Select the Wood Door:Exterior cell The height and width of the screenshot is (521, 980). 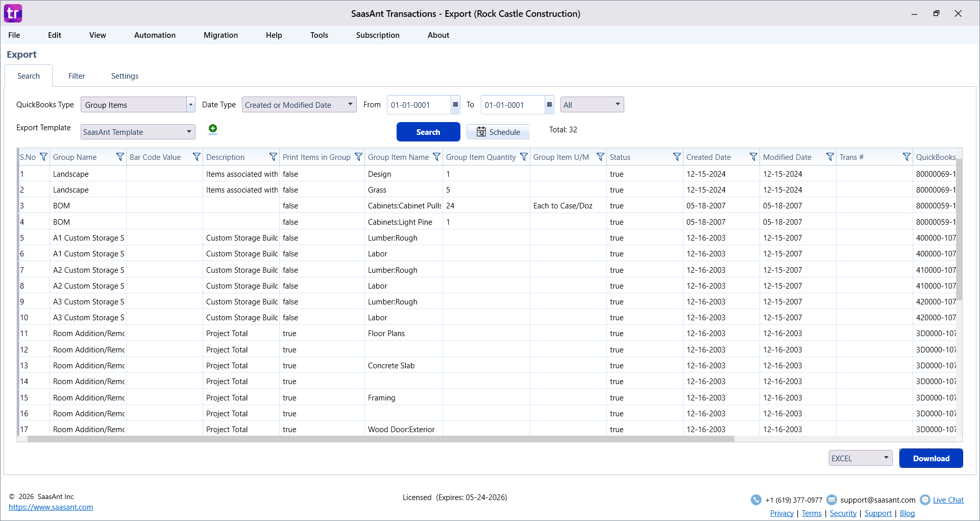click(x=404, y=429)
